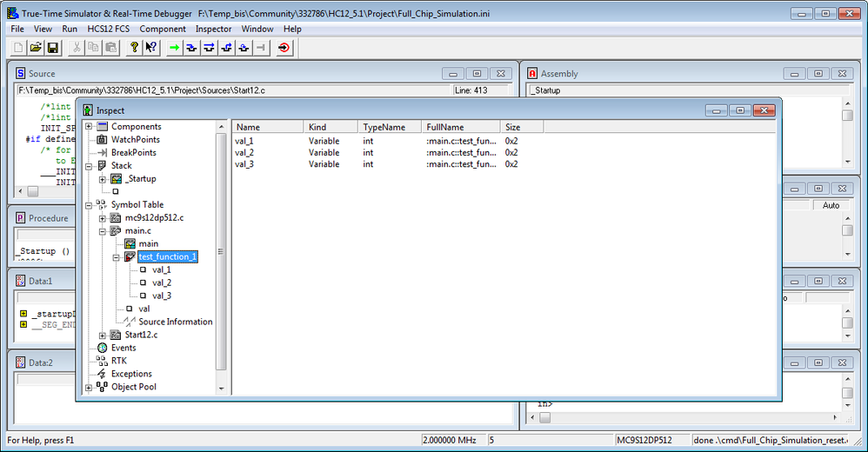This screenshot has width=868, height=452.
Task: Click the Assembly Step toolbar icon
Action: pos(244,48)
